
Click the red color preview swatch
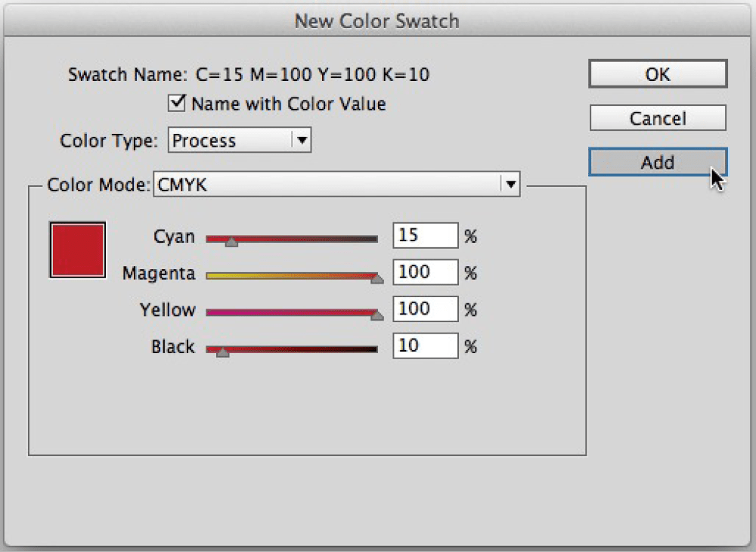pos(77,250)
